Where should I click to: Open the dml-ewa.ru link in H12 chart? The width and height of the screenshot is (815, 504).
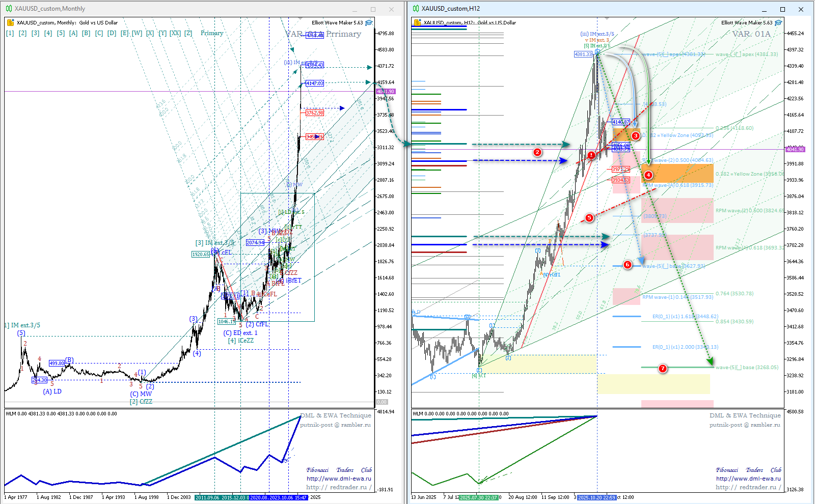click(748, 479)
